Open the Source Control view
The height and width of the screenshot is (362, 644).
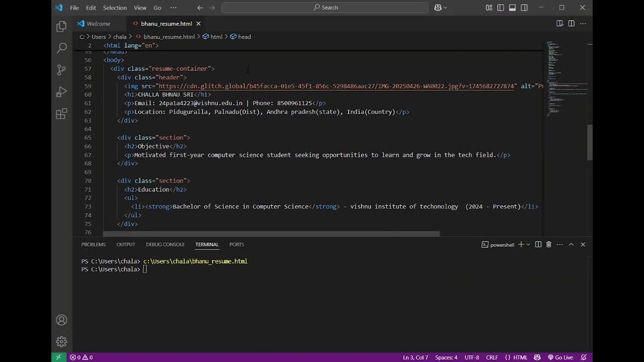click(61, 70)
